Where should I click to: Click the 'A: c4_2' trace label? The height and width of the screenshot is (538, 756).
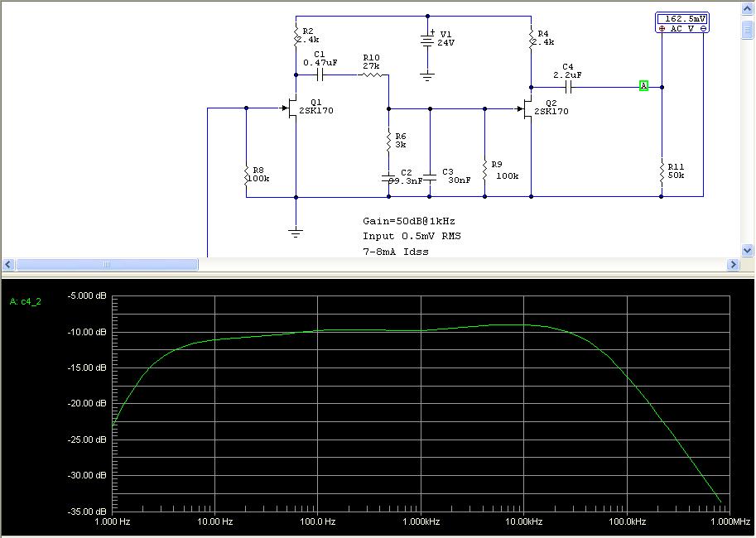[x=26, y=302]
